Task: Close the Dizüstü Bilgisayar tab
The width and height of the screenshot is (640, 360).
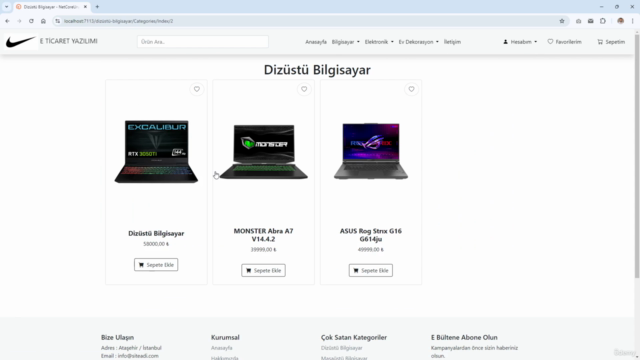Action: tap(85, 7)
